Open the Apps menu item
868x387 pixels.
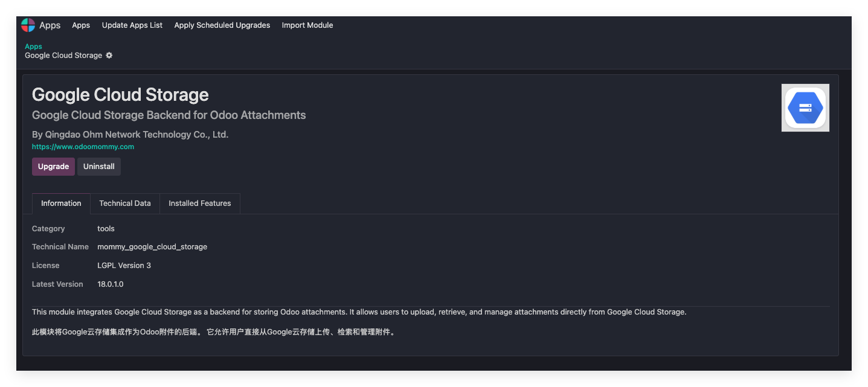coord(81,25)
